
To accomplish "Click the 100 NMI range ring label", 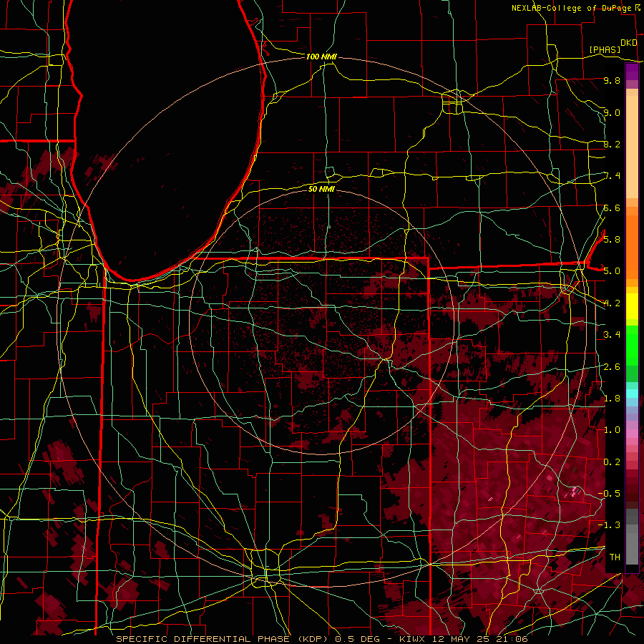I will [321, 57].
